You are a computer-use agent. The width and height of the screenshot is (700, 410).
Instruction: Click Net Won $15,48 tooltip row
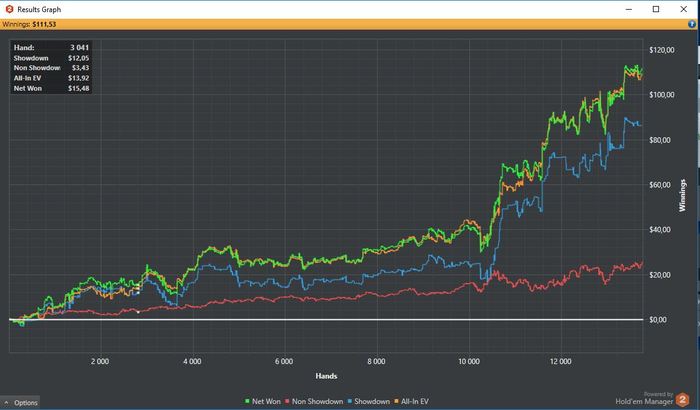[x=51, y=88]
